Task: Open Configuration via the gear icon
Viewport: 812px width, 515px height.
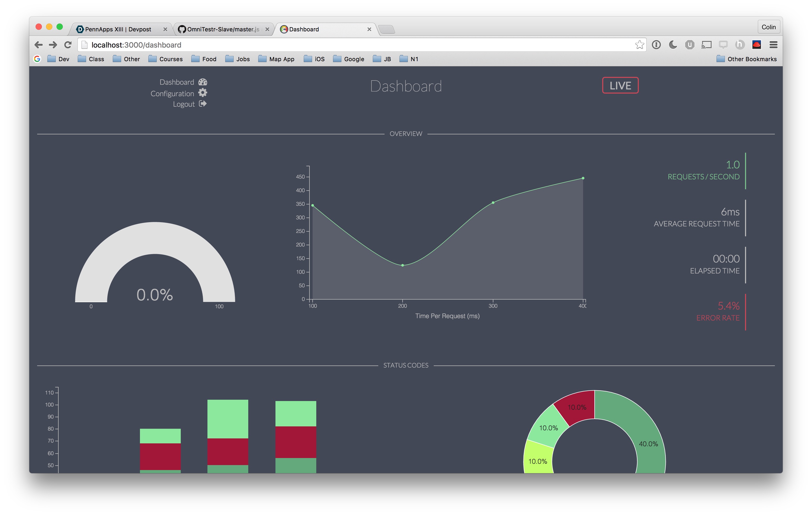Action: pyautogui.click(x=203, y=93)
